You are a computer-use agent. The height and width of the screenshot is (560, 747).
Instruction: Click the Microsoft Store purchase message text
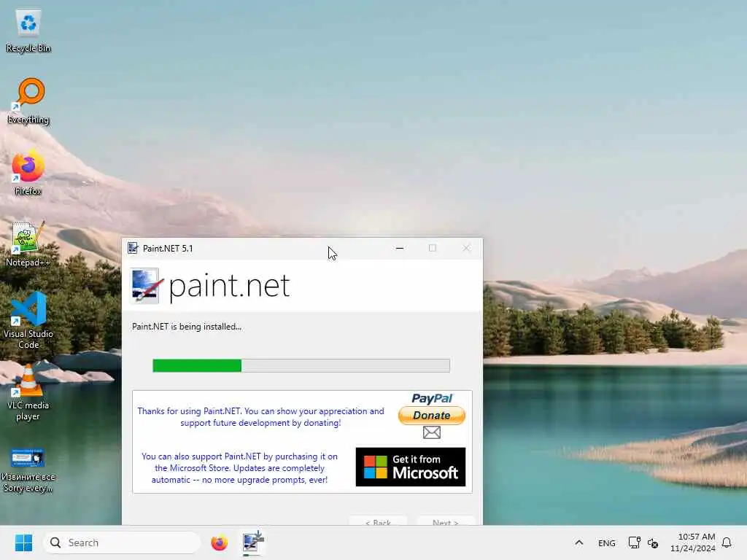239,468
